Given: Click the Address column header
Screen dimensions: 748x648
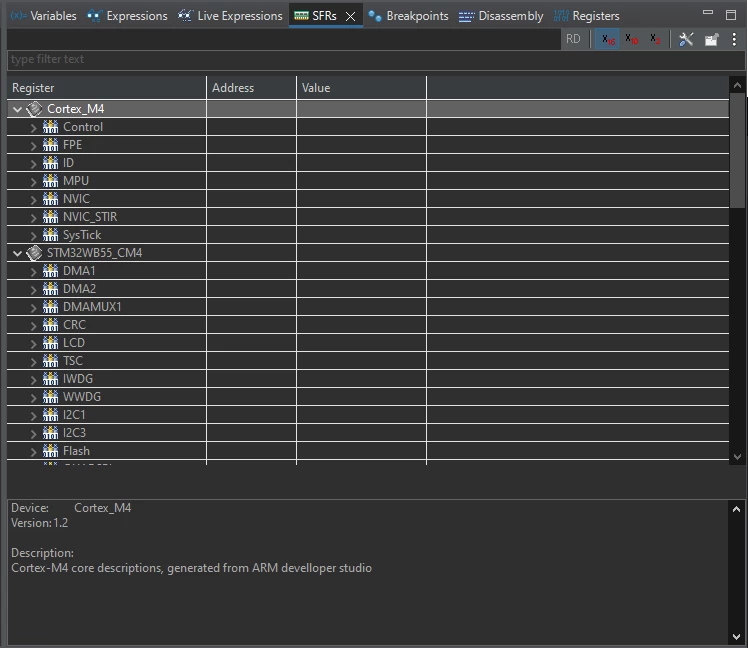Looking at the screenshot, I should click(x=251, y=88).
